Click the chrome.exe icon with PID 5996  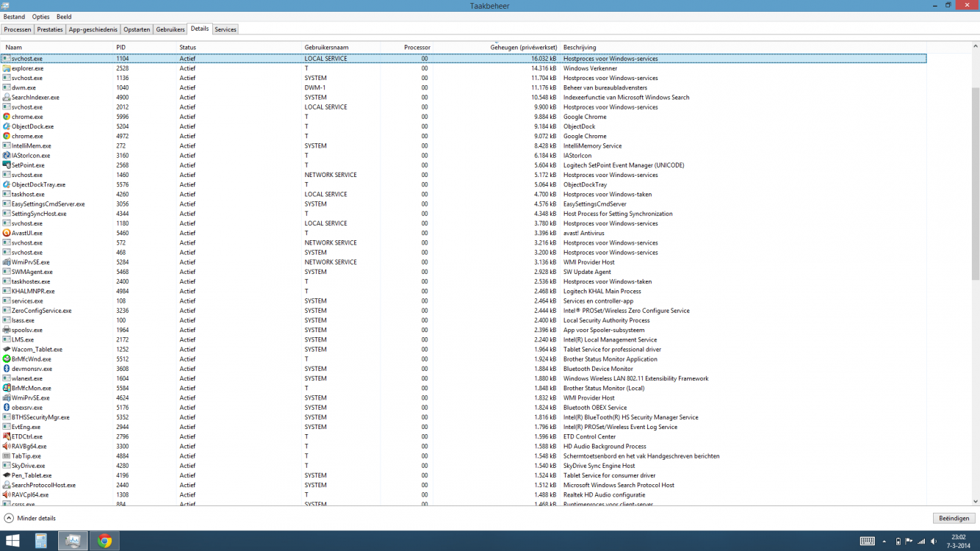pyautogui.click(x=7, y=117)
